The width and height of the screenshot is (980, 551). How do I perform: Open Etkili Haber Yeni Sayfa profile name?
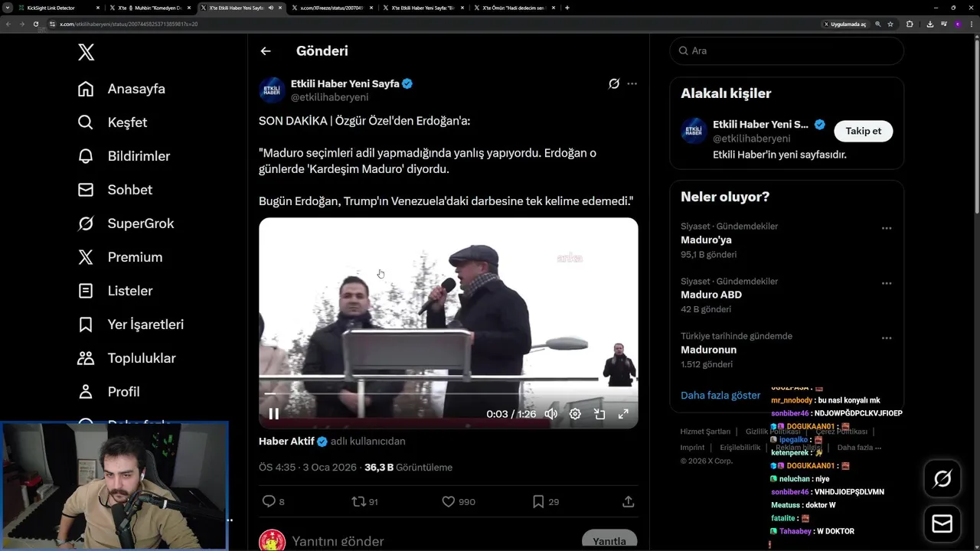pos(345,83)
